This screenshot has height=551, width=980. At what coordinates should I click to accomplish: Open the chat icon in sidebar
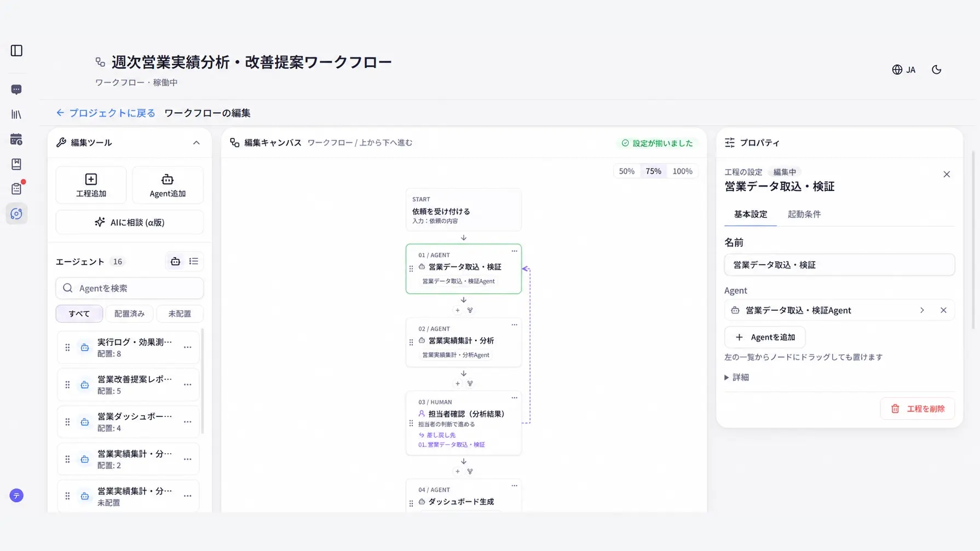16,89
